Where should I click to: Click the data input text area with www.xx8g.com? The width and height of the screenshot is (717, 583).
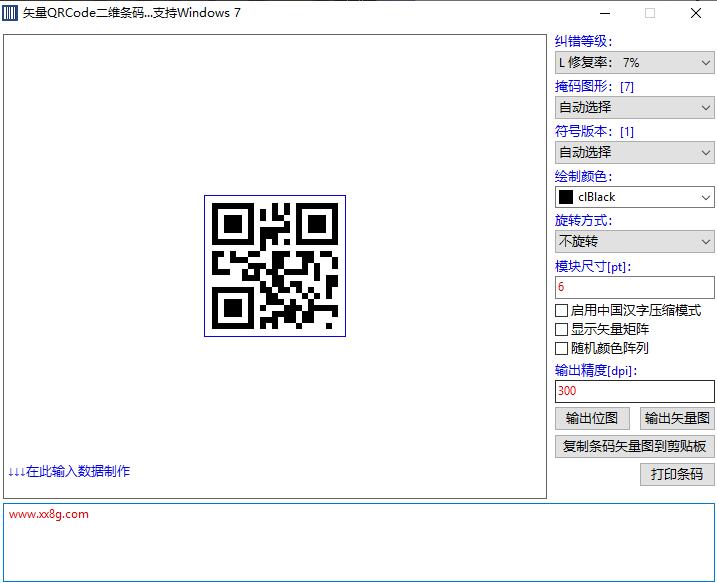358,543
